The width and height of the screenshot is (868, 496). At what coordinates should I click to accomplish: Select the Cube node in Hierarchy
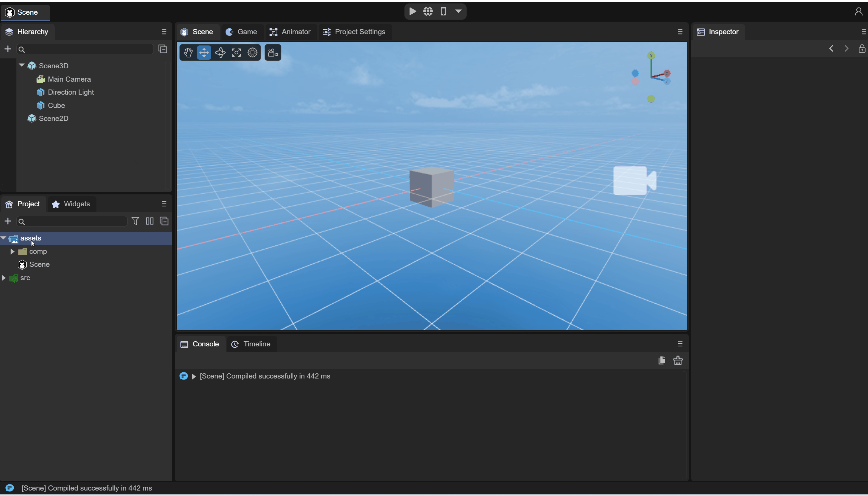(56, 106)
